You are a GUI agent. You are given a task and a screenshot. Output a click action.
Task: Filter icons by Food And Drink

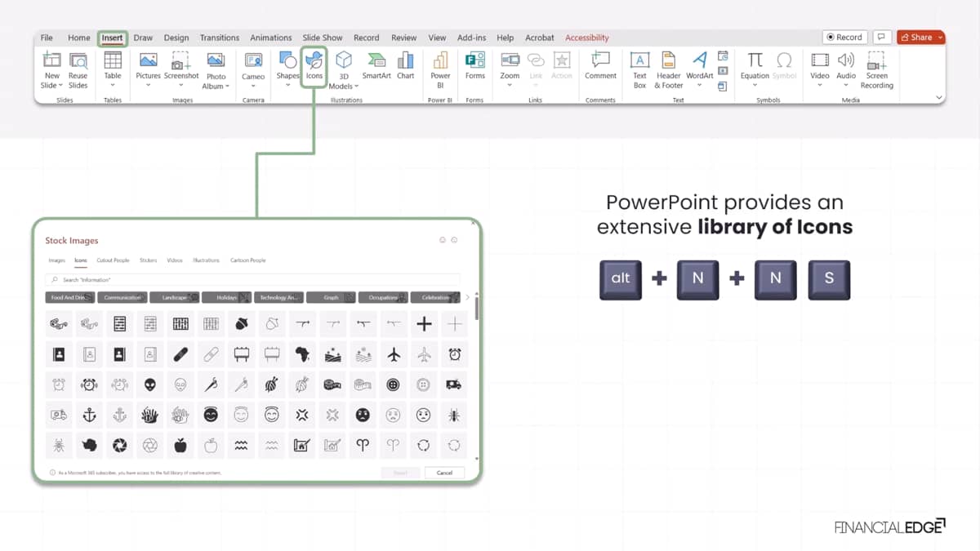tap(71, 298)
